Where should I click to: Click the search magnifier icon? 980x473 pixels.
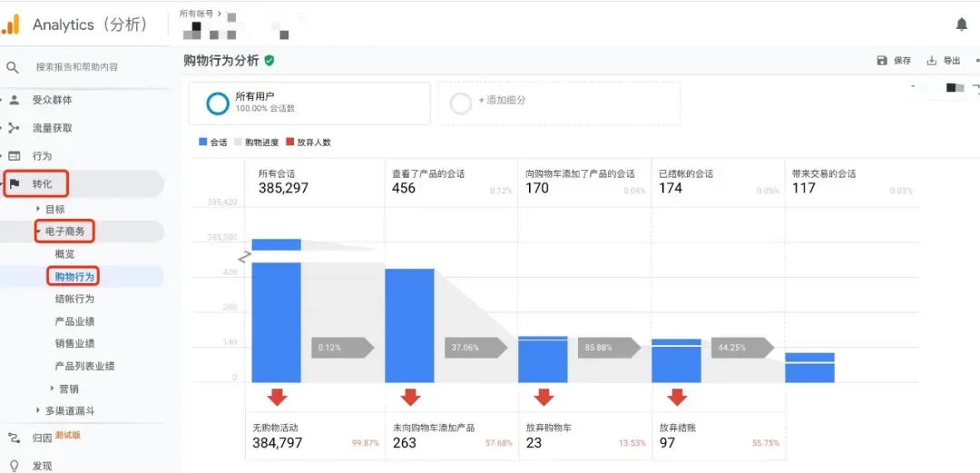point(13,67)
